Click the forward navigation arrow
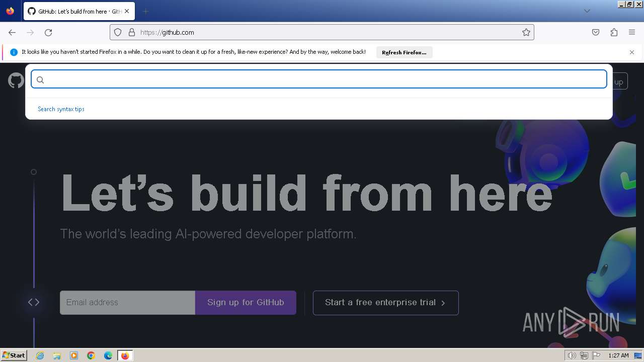 (30, 32)
